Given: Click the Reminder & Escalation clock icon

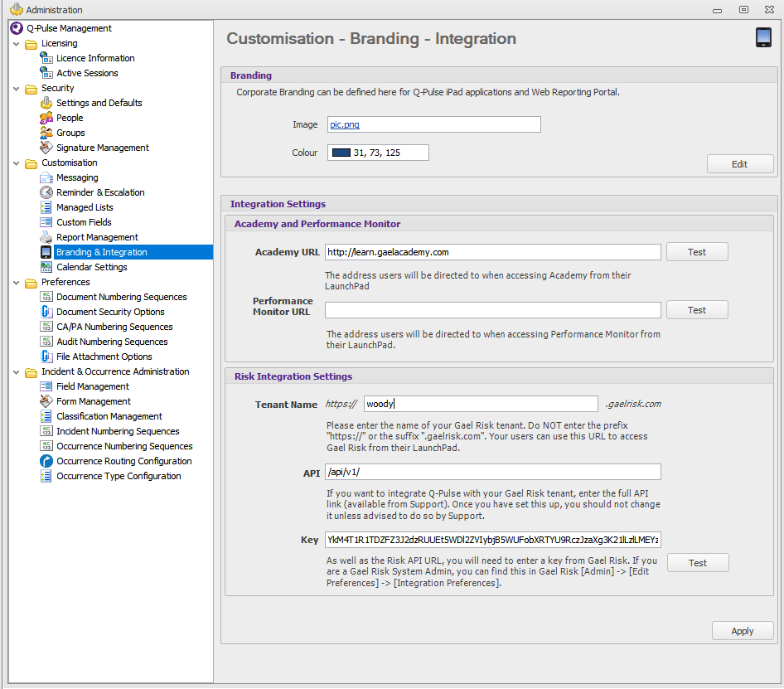Looking at the screenshot, I should coord(46,192).
